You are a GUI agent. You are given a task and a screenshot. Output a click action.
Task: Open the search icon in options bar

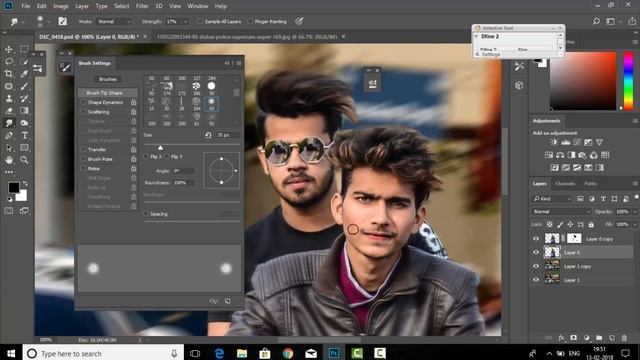pyautogui.click(x=596, y=21)
